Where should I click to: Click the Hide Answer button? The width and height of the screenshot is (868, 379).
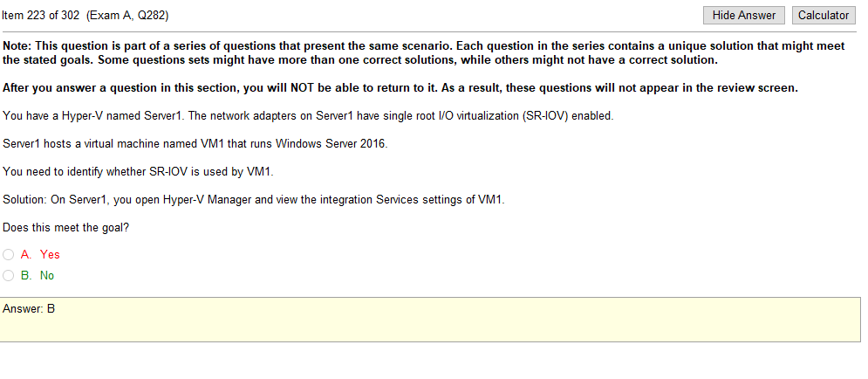(x=743, y=16)
